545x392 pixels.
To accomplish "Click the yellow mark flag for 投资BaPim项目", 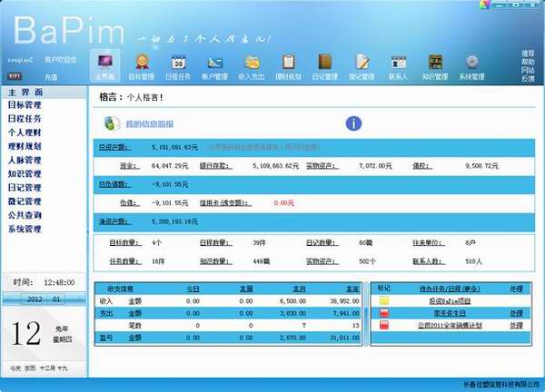I will click(x=384, y=299).
